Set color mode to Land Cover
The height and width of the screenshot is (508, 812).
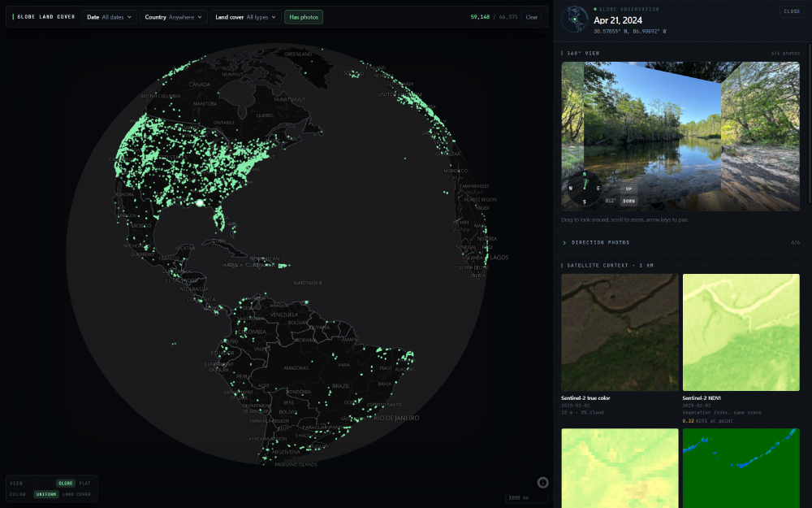tap(76, 494)
